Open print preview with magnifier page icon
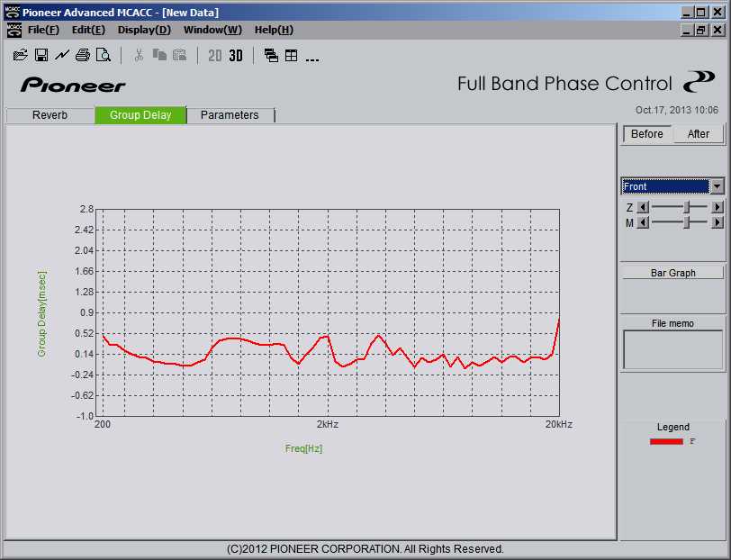 pos(103,55)
